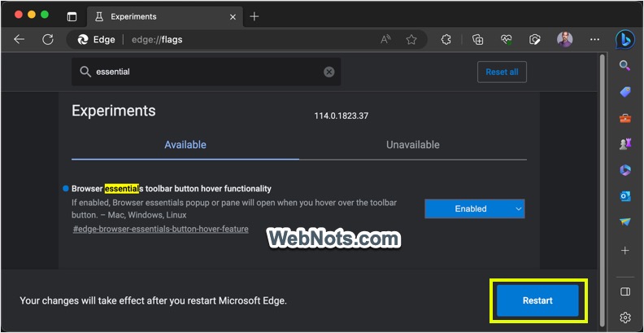
Task: Click the flag title about hover functionality
Action: click(x=172, y=189)
